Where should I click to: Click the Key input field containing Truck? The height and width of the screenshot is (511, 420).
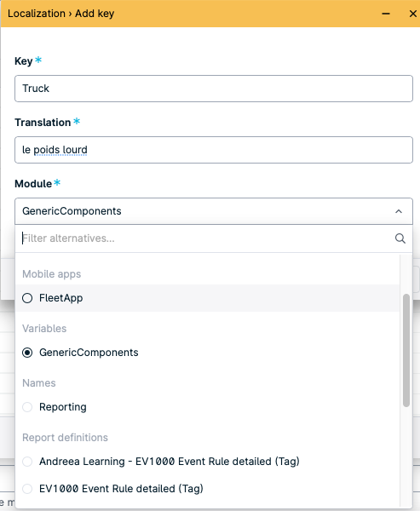point(214,89)
